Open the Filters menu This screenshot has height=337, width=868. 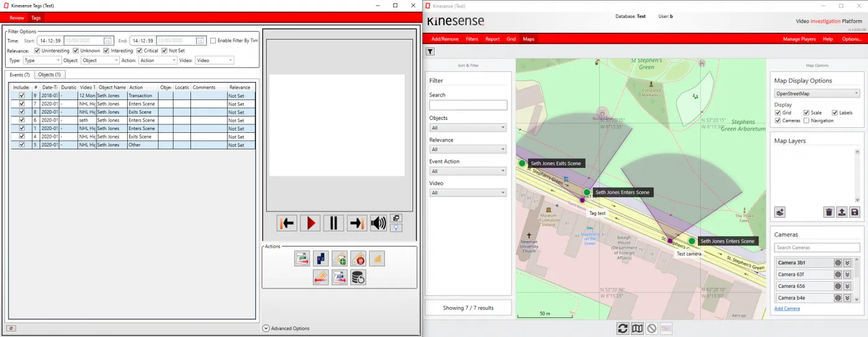472,38
